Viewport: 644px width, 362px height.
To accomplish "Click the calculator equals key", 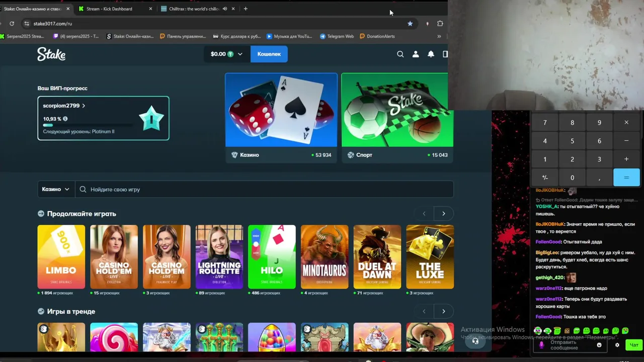I will [x=626, y=177].
